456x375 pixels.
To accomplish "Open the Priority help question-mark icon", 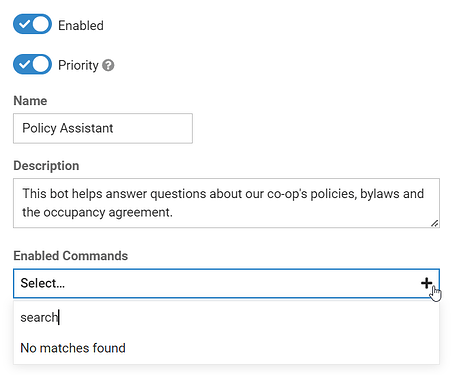I will click(x=108, y=65).
